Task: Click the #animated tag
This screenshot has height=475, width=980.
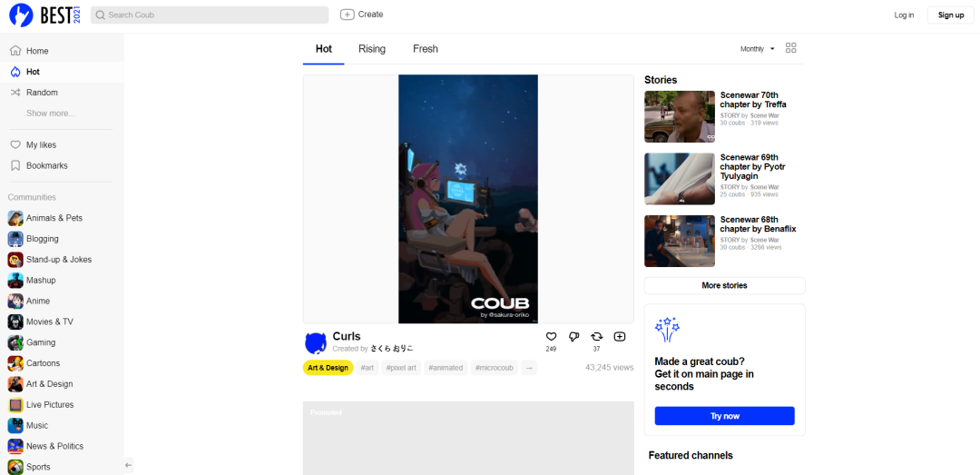Action: point(446,368)
